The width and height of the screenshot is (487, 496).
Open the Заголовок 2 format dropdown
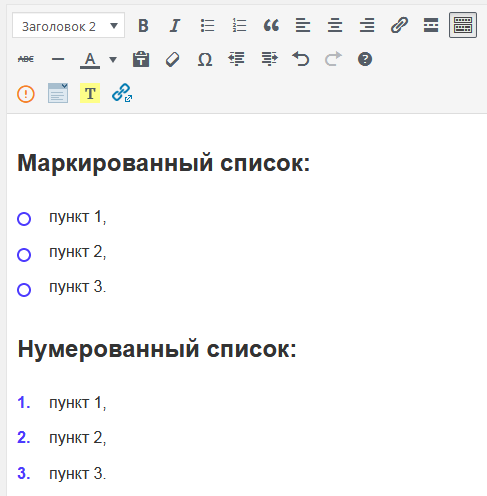coord(68,25)
